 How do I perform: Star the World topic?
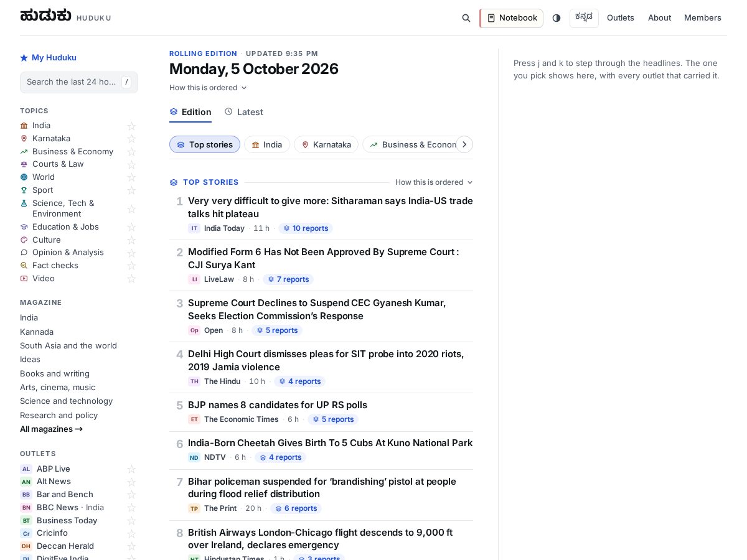(x=131, y=177)
